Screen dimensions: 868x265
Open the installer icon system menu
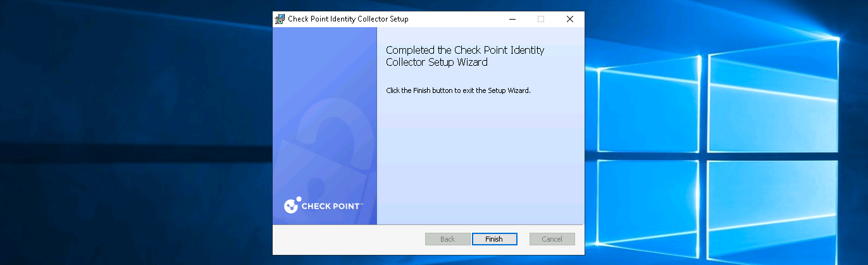pyautogui.click(x=280, y=19)
